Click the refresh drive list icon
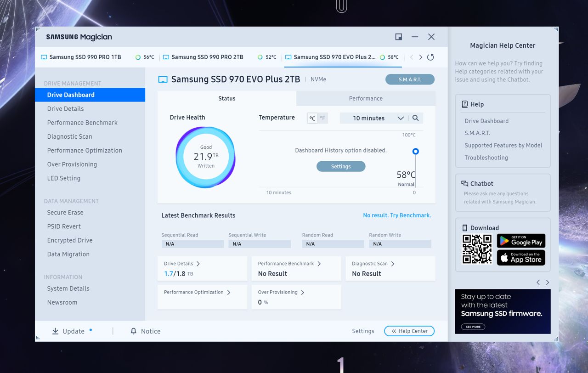 tap(430, 57)
